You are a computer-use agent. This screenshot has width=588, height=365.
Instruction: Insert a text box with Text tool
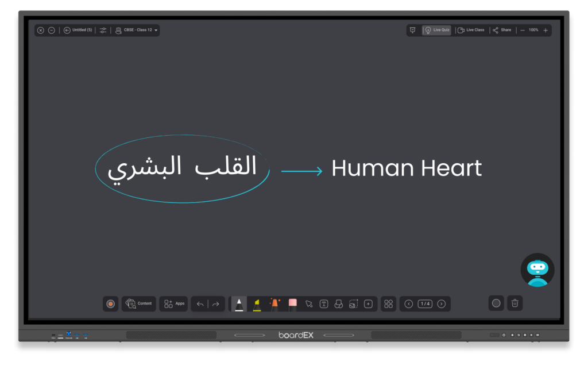[x=324, y=304]
